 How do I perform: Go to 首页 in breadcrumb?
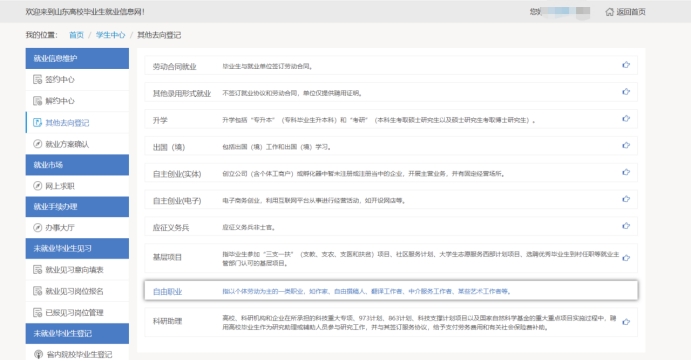pos(76,35)
